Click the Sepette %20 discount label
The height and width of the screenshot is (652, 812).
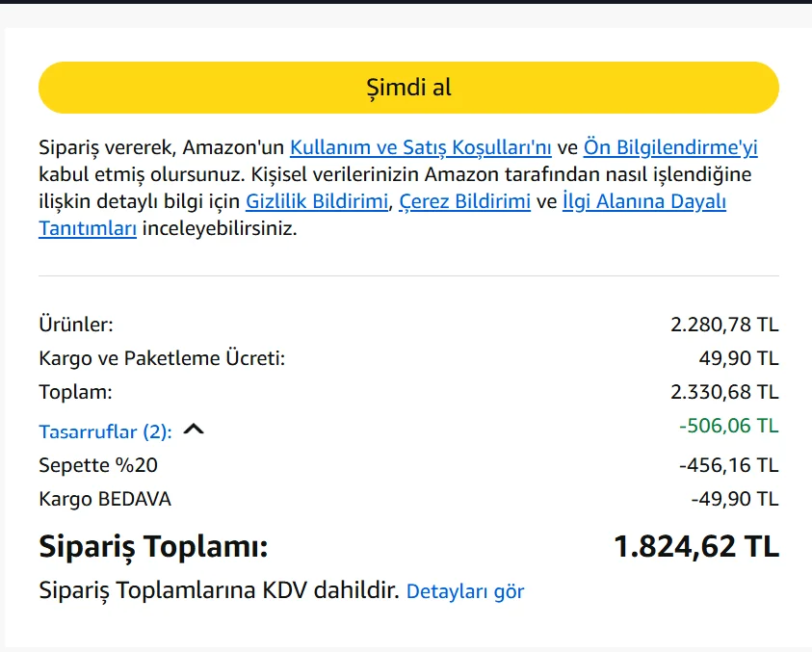pos(98,465)
